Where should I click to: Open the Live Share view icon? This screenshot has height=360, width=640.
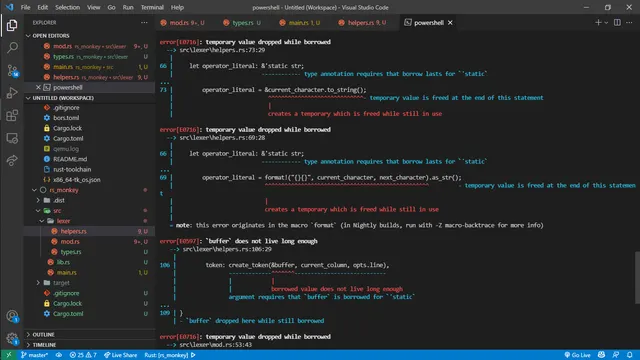click(12, 160)
